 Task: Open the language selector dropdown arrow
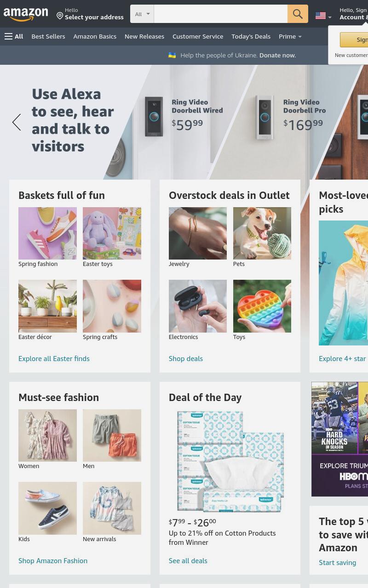pyautogui.click(x=330, y=17)
